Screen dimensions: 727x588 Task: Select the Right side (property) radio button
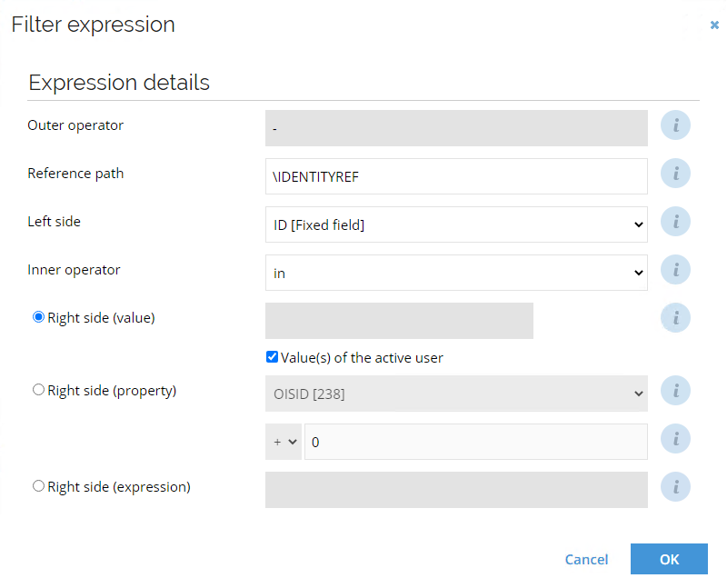(x=38, y=390)
